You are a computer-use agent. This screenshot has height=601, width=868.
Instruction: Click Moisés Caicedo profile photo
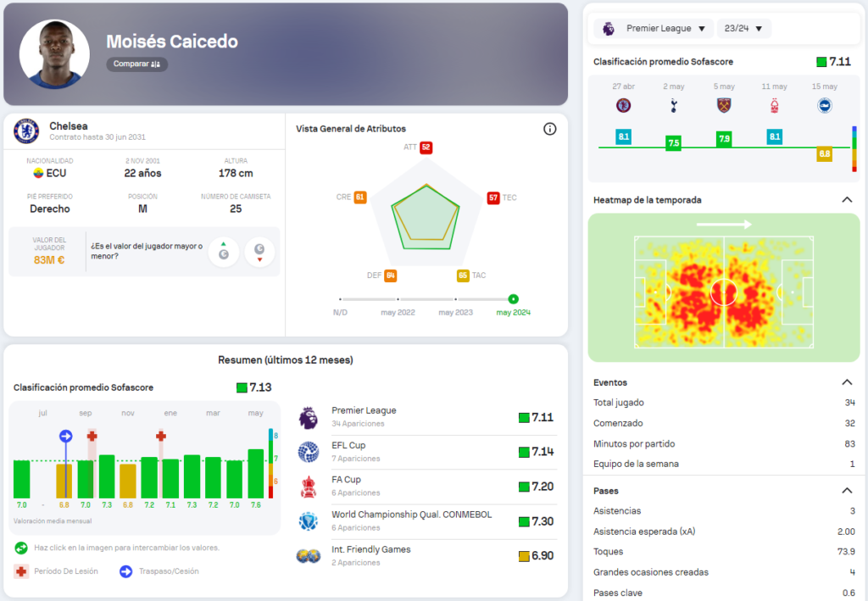point(54,54)
